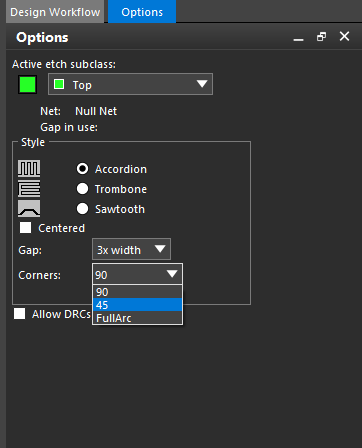Switch to the Options tab

(x=142, y=12)
